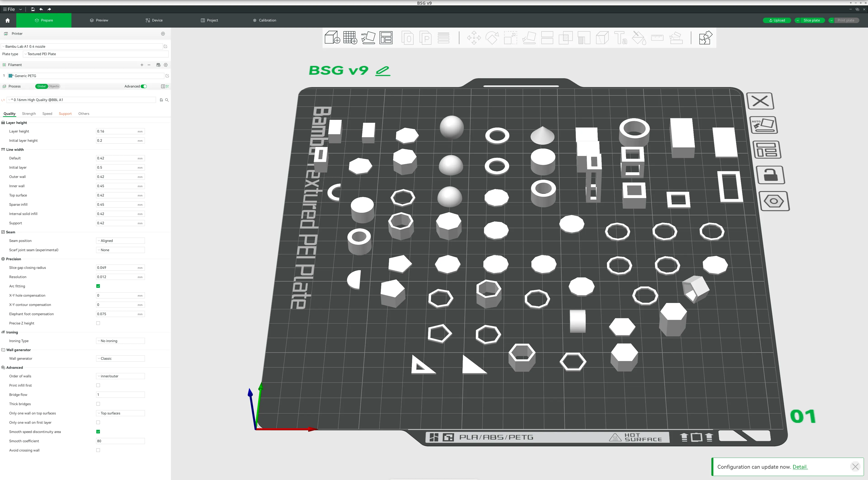Open the Seam position dropdown
868x480 pixels.
coord(120,240)
